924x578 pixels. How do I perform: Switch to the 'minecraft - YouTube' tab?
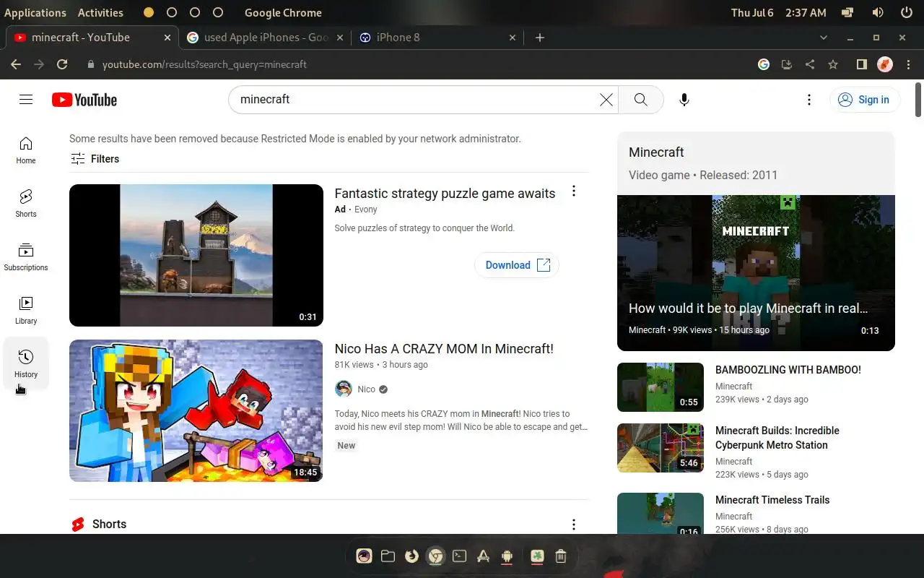pos(92,38)
